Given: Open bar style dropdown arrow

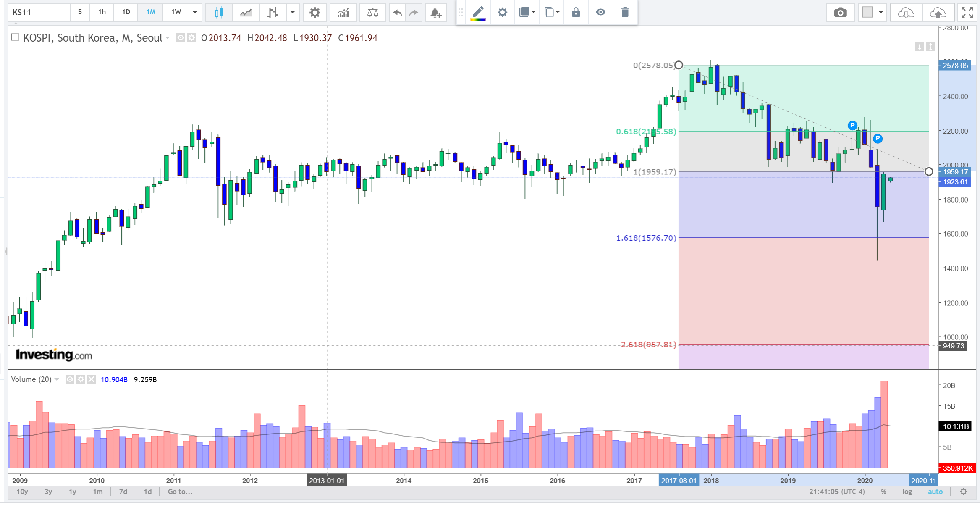Looking at the screenshot, I should coord(293,12).
